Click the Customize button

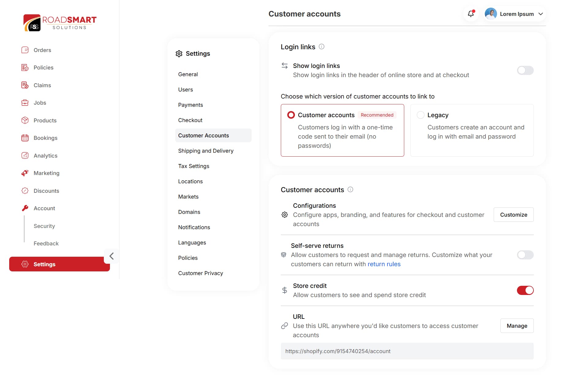click(x=514, y=215)
